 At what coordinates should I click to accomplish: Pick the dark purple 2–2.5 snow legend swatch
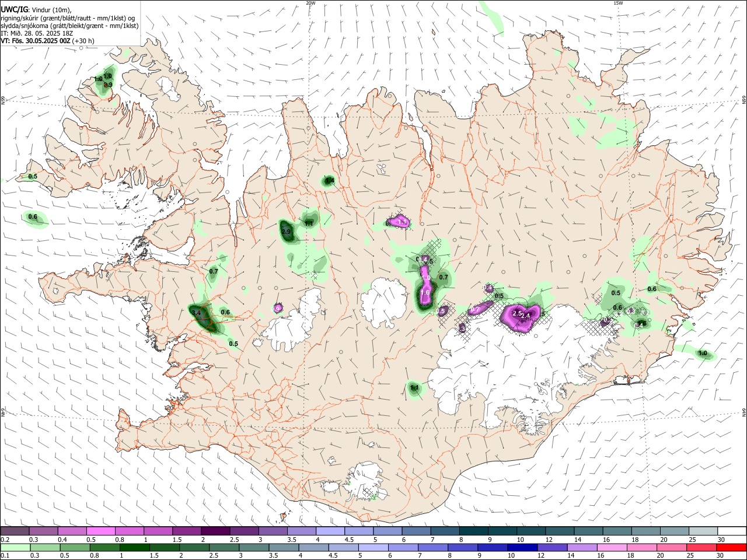(215, 531)
